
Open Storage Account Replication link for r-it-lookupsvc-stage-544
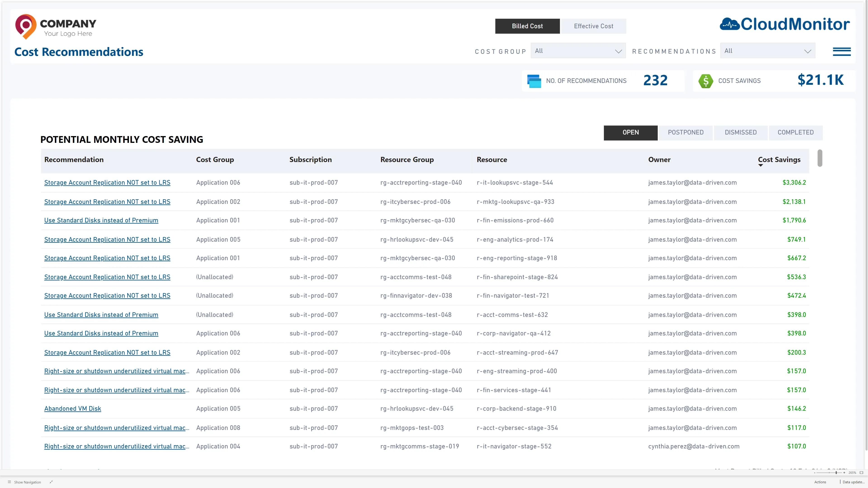[x=107, y=183]
